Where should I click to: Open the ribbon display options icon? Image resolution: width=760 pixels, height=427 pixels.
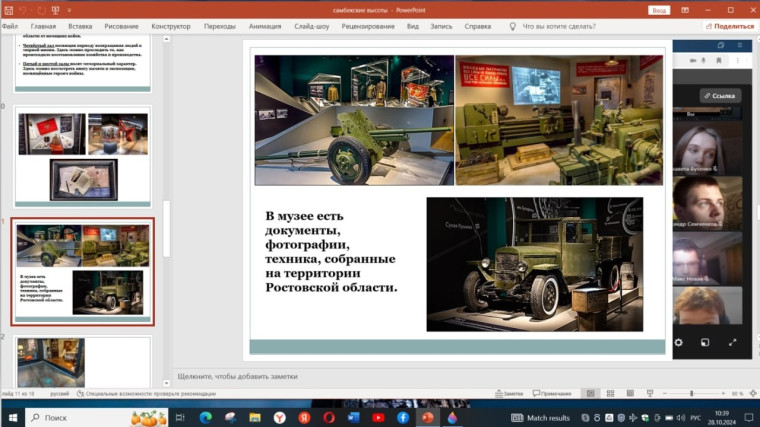point(685,10)
